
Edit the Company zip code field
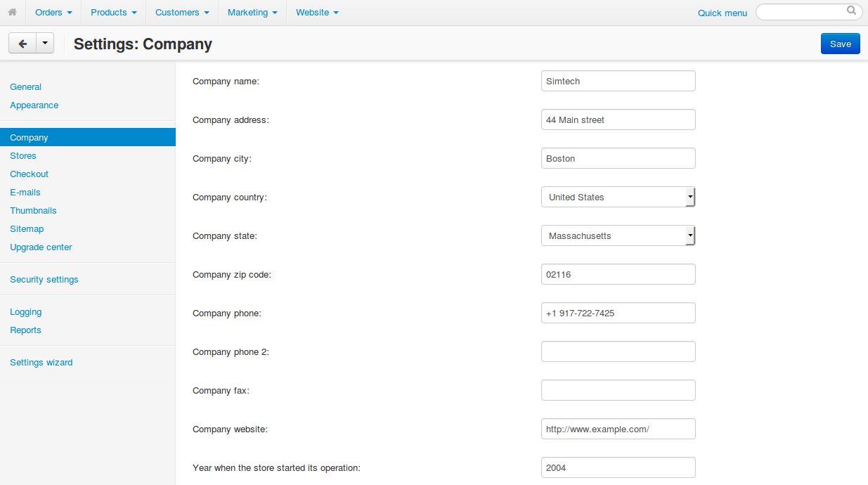click(618, 274)
